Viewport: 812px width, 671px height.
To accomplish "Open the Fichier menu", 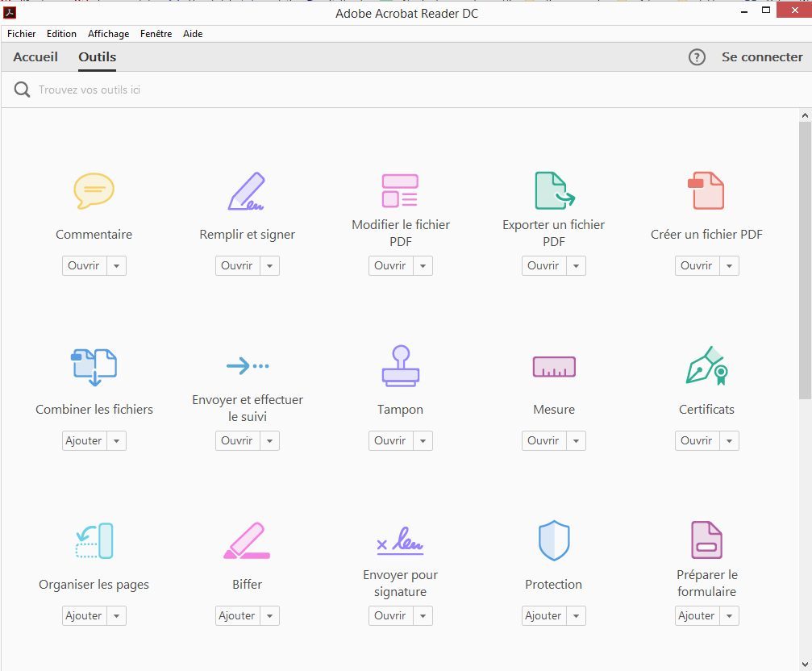I will coord(22,34).
